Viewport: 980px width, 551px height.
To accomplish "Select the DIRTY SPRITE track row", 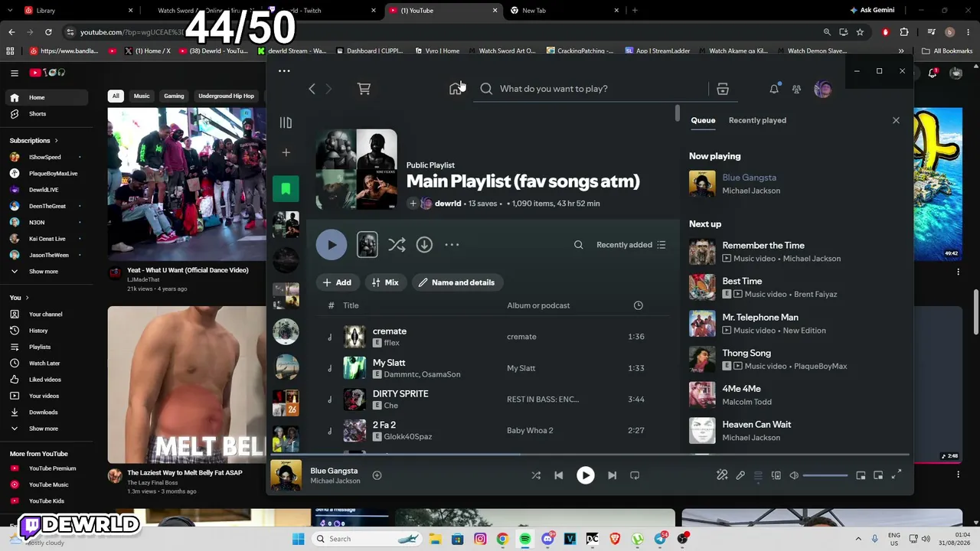I will (492, 399).
